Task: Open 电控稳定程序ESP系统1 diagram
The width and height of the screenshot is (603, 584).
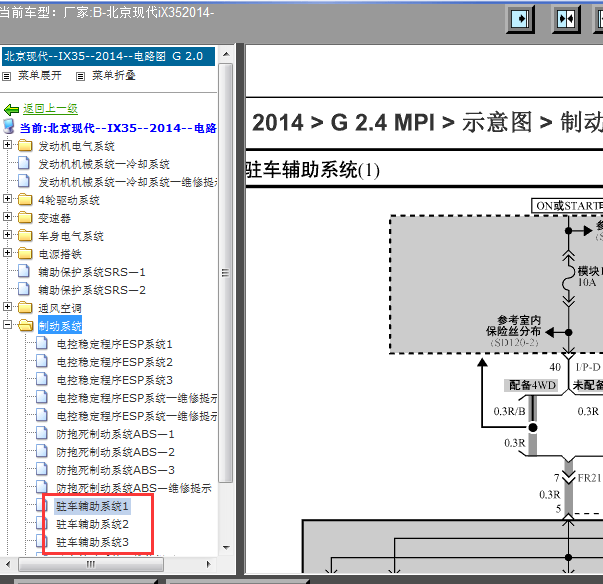Action: coord(115,344)
